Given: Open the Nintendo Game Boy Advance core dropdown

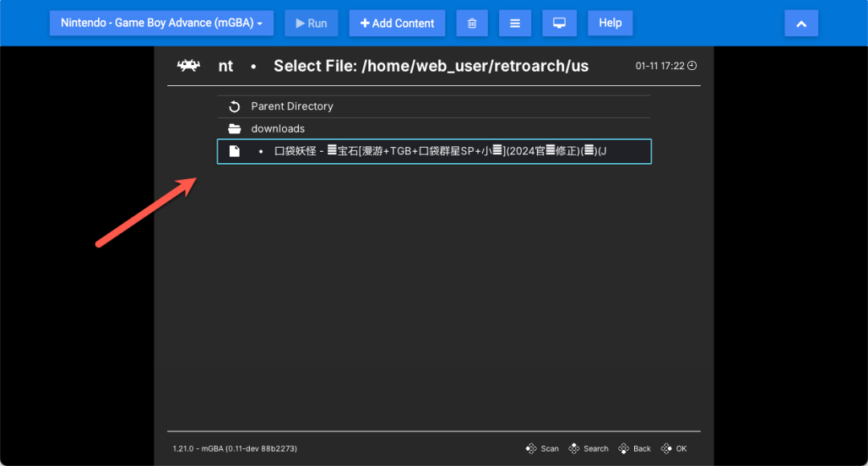Looking at the screenshot, I should (161, 22).
